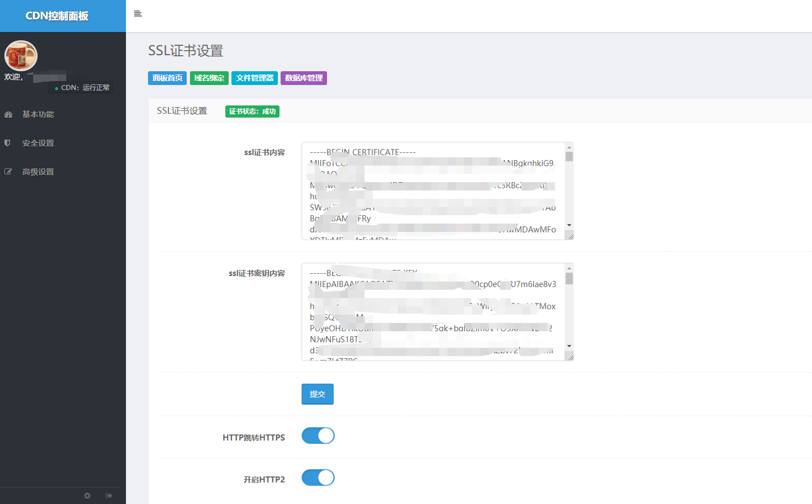812x504 pixels.
Task: Expand the 高级设置 sidebar menu
Action: (38, 172)
